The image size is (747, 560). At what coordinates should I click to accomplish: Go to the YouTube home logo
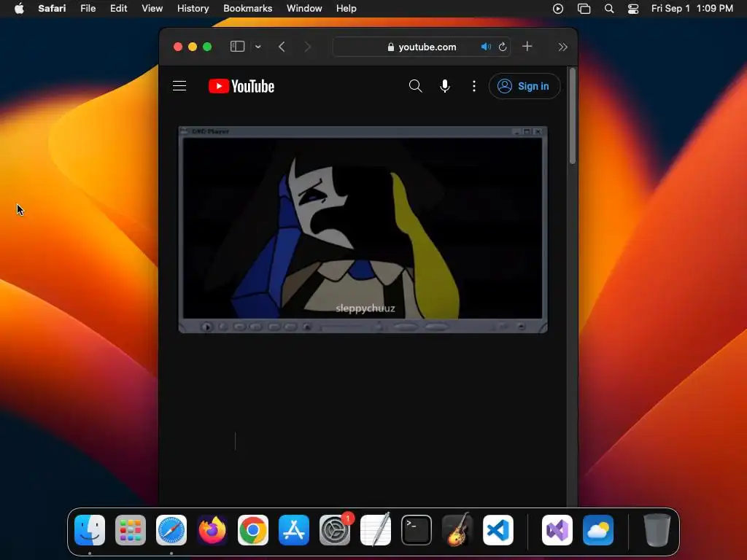tap(241, 86)
